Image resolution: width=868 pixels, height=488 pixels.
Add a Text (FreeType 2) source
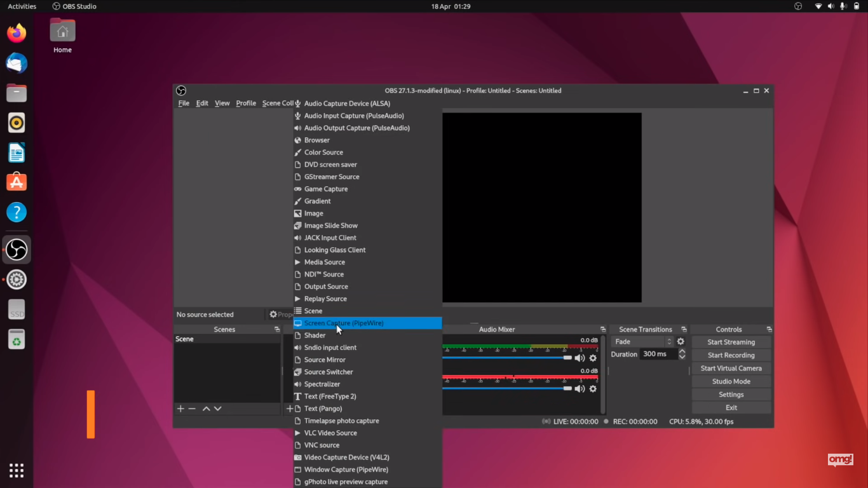[x=367, y=396]
